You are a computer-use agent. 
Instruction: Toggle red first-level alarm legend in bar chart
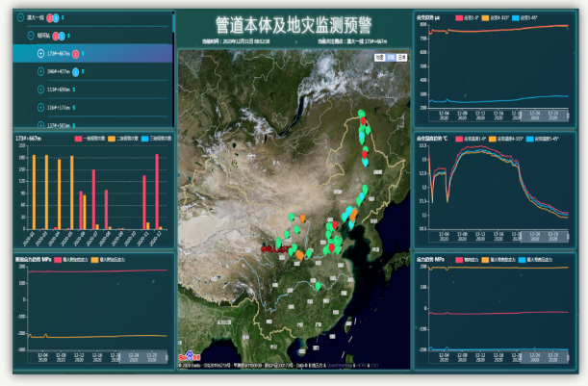(x=90, y=139)
